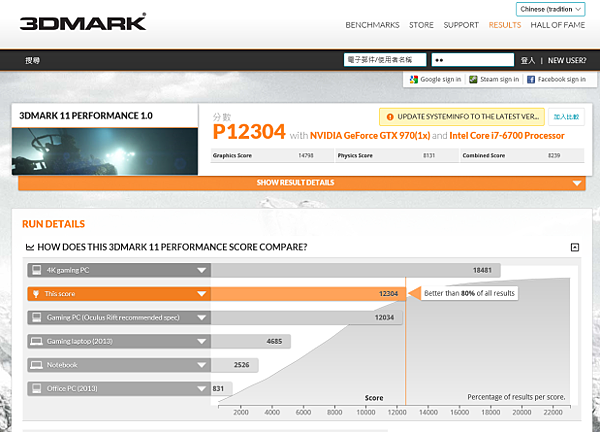600x432 pixels.
Task: Click the 12000 axis label on chart
Action: (x=397, y=412)
